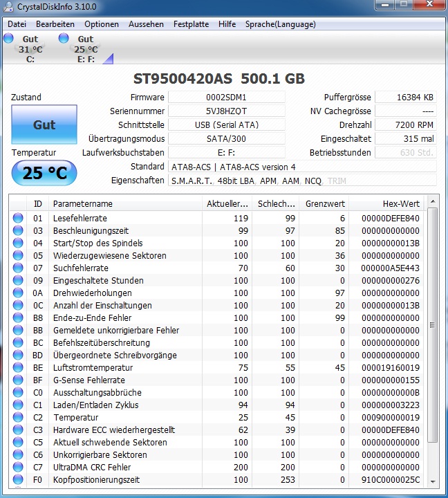Click status orb of Ende-zu-Ende Fehler row
448x498 pixels.
pos(18,317)
